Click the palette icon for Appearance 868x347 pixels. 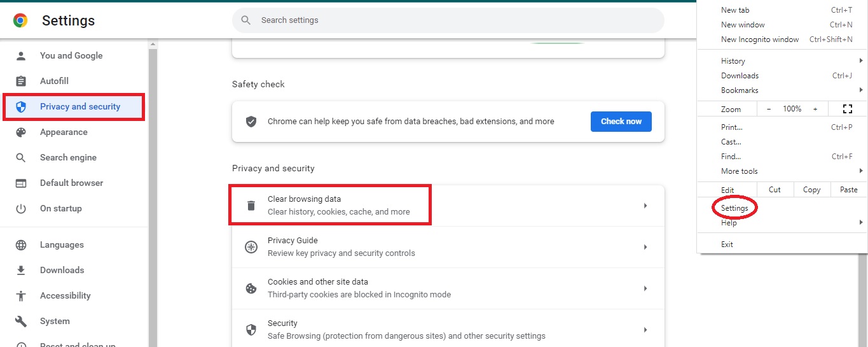(21, 132)
